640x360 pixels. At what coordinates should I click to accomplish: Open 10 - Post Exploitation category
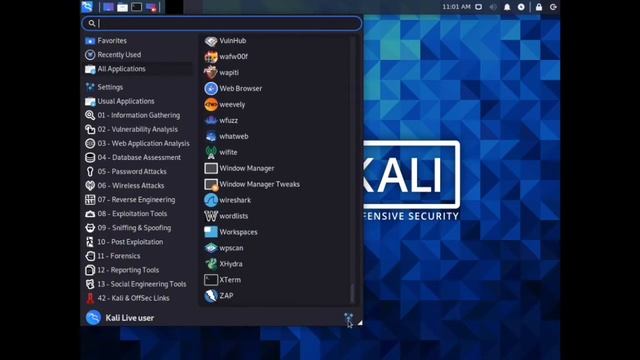coord(138,242)
